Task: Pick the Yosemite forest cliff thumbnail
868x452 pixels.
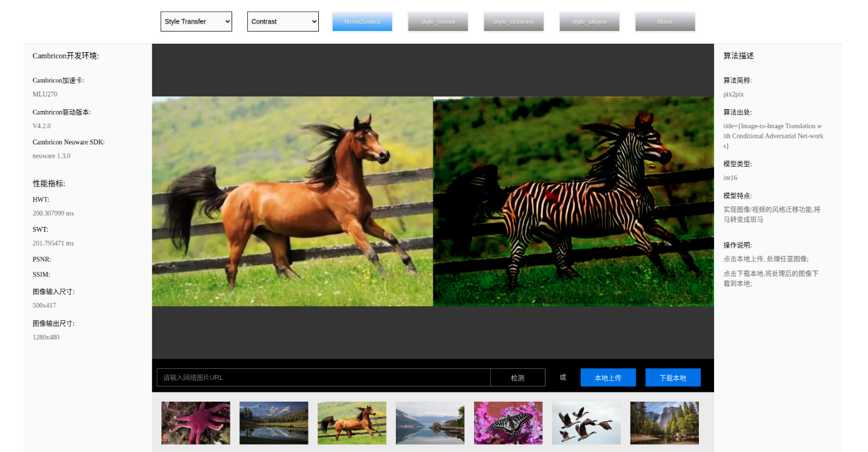Action: (665, 423)
